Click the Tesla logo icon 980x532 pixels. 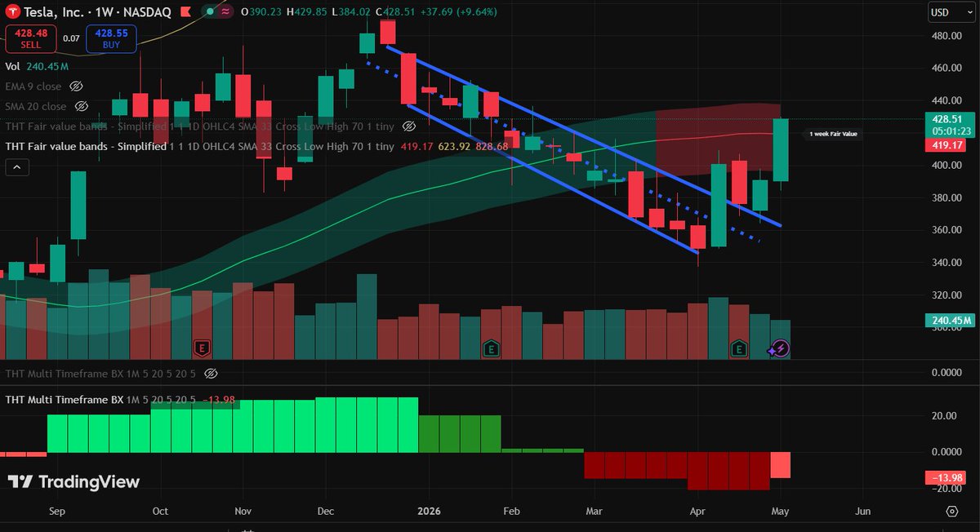14,12
